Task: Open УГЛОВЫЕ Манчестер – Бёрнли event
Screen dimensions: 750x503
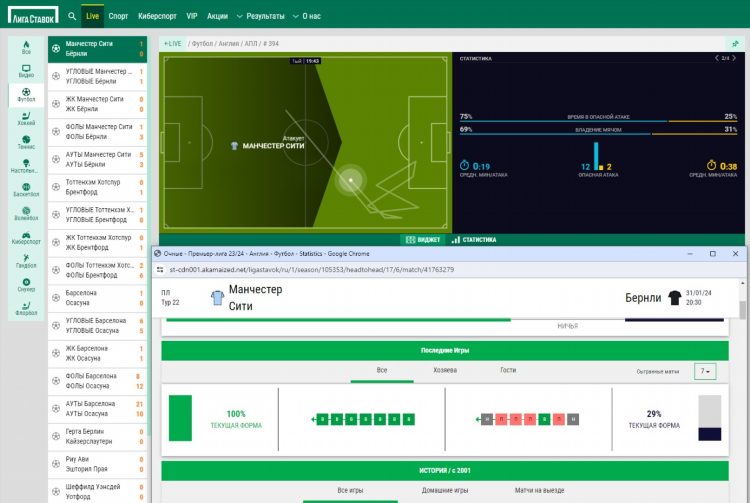Action: 98,77
